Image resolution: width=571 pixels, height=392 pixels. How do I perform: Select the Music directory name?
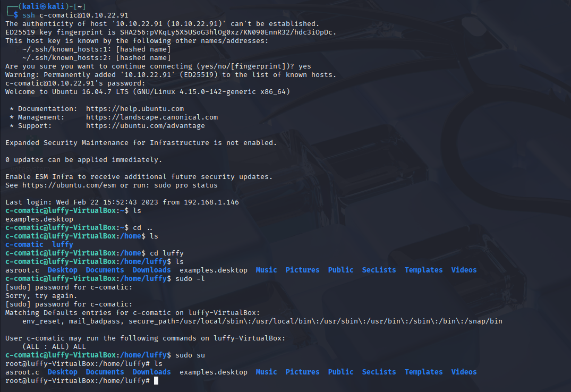tap(266, 269)
